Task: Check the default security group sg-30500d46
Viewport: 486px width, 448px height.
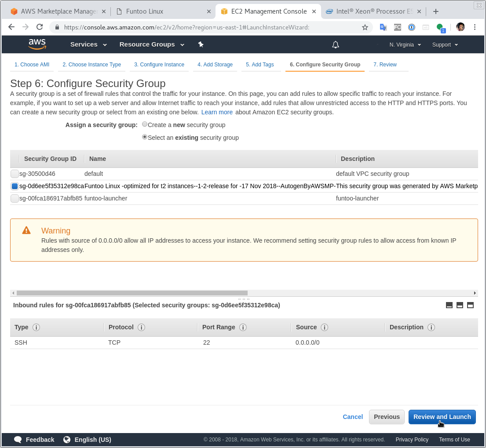Action: [15, 174]
